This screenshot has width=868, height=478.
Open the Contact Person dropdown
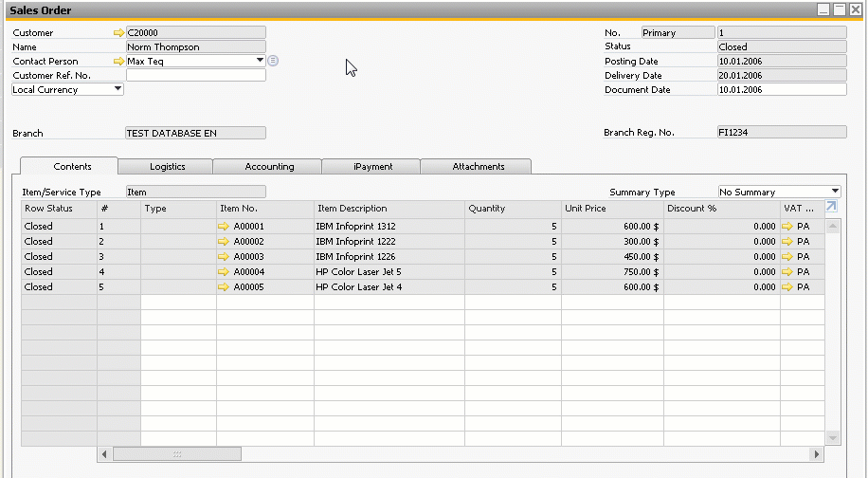[260, 61]
